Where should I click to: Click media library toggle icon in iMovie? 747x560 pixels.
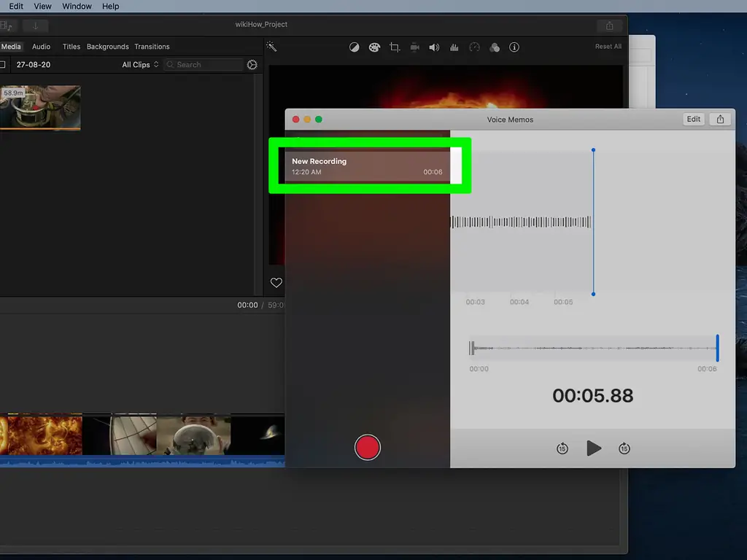click(7, 26)
